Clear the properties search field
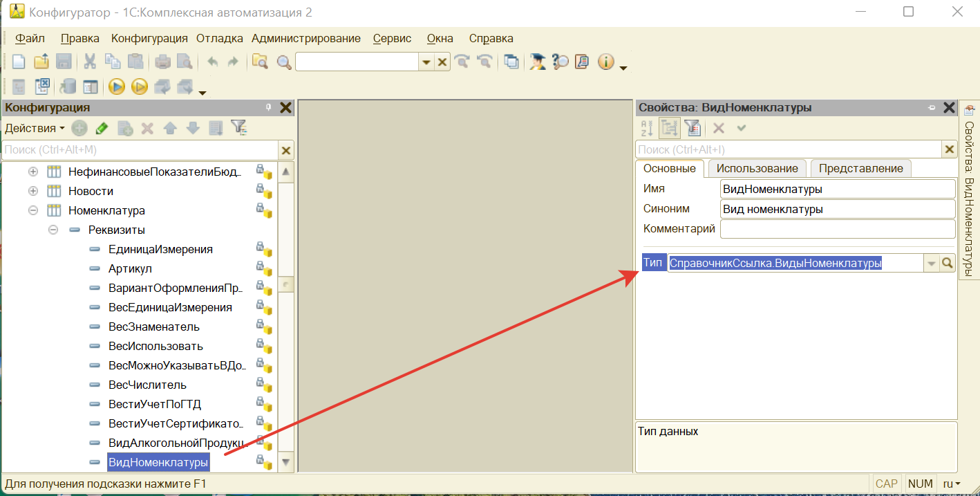The height and width of the screenshot is (496, 980). pyautogui.click(x=950, y=150)
